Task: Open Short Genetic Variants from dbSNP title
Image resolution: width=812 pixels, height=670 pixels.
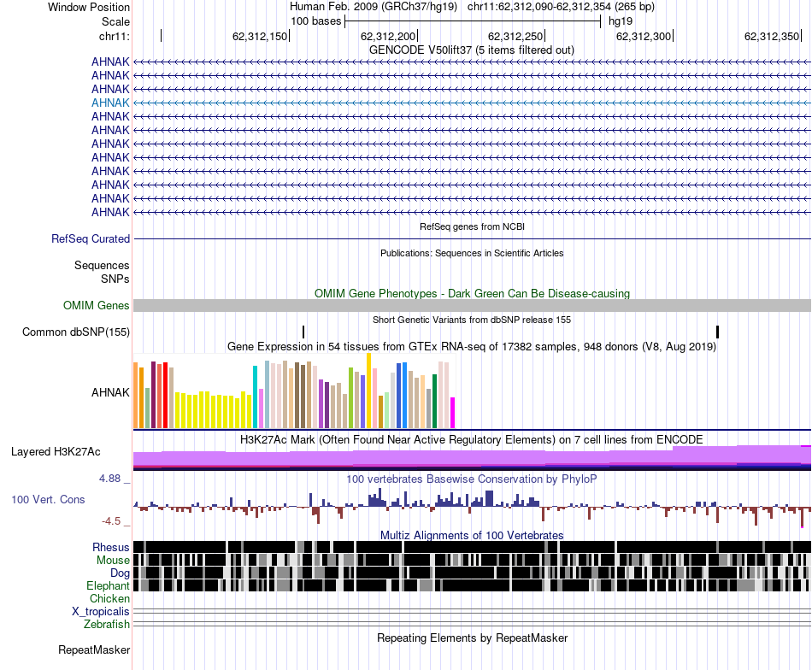Action: point(472,320)
